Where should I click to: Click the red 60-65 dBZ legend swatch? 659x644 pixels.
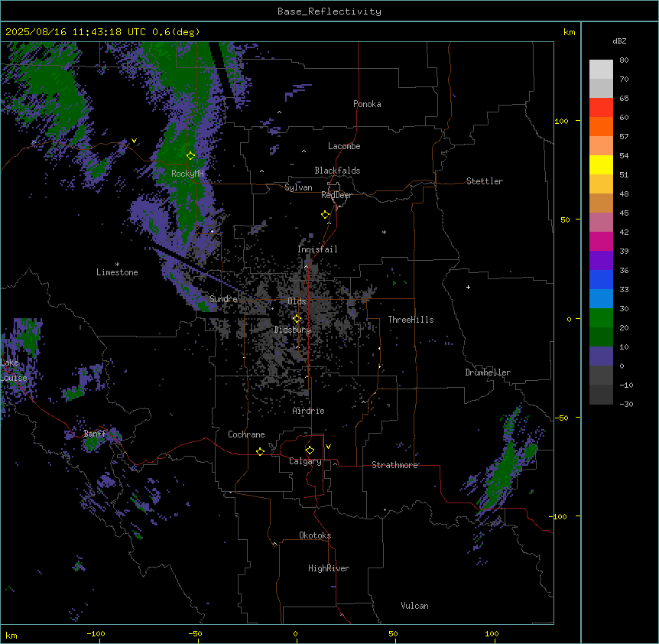click(601, 108)
